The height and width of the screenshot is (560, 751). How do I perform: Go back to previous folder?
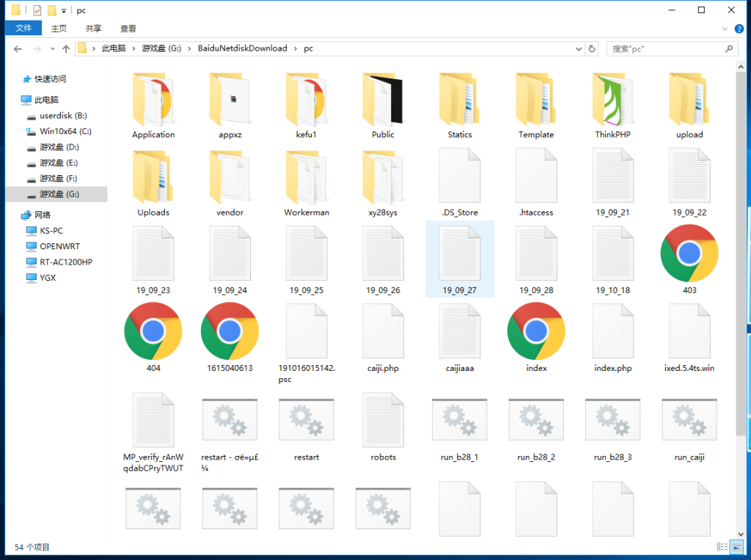pos(18,49)
